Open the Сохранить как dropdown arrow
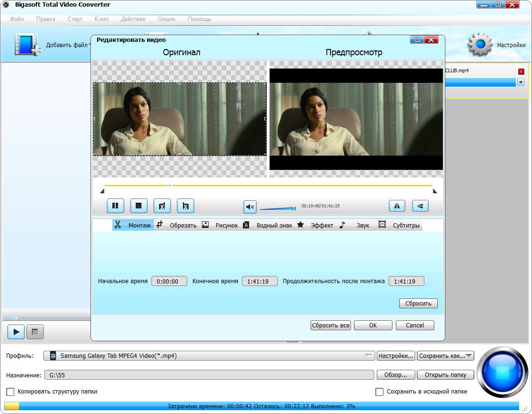532x414 pixels. click(x=469, y=355)
